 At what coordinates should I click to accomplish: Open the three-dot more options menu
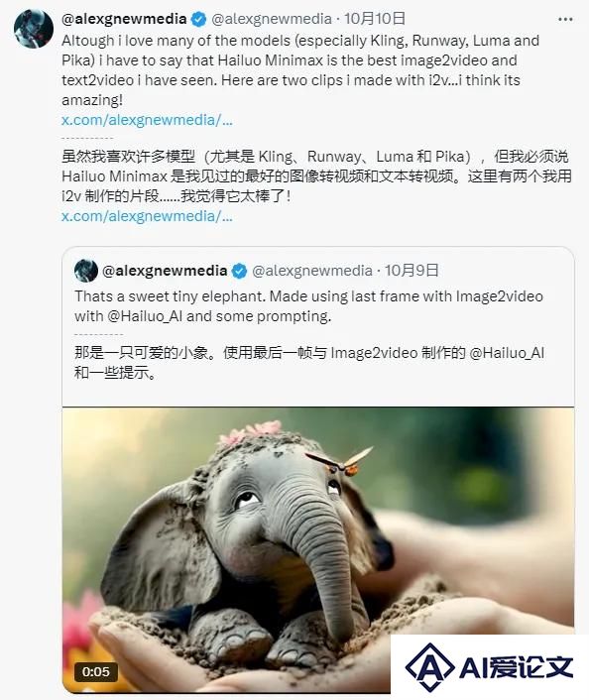(565, 19)
